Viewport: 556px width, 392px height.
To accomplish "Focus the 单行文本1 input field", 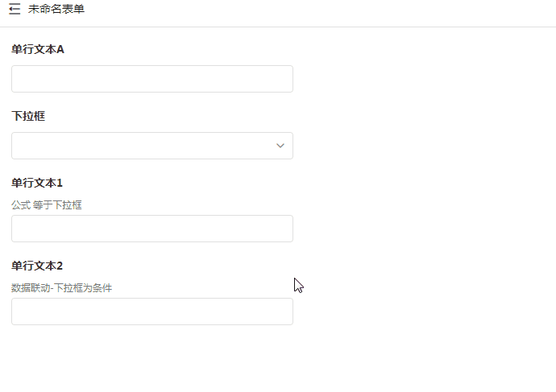I will (151, 229).
